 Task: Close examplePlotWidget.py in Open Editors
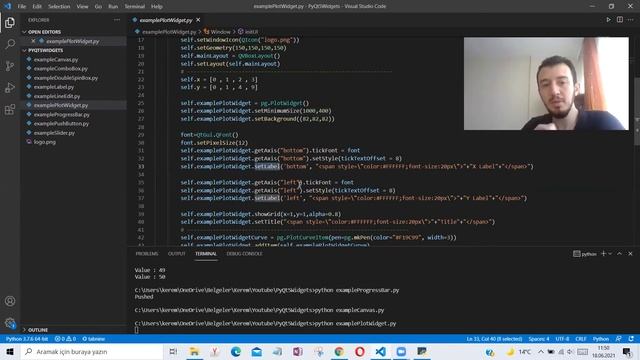(33, 41)
